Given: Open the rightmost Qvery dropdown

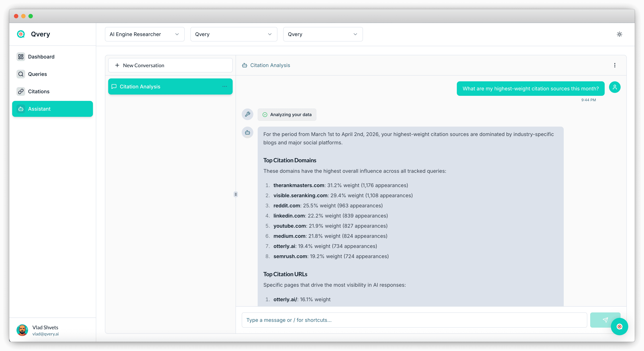Looking at the screenshot, I should (x=323, y=34).
